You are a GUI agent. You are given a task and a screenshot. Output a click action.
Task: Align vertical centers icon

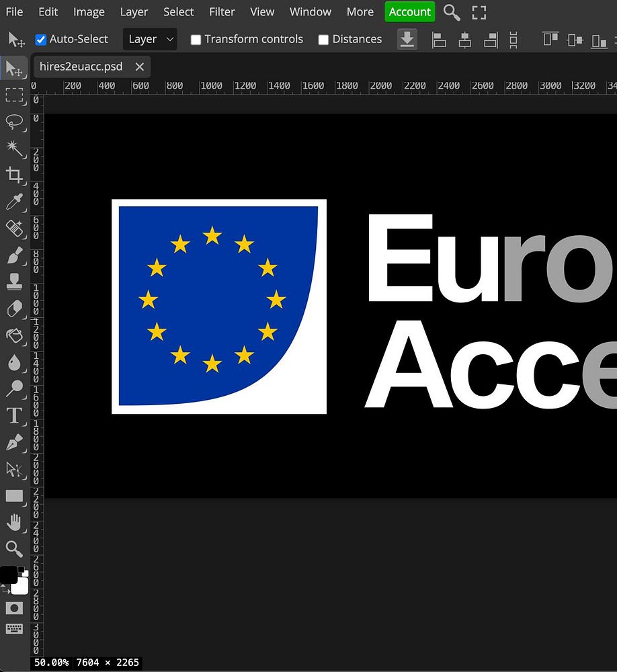[575, 40]
